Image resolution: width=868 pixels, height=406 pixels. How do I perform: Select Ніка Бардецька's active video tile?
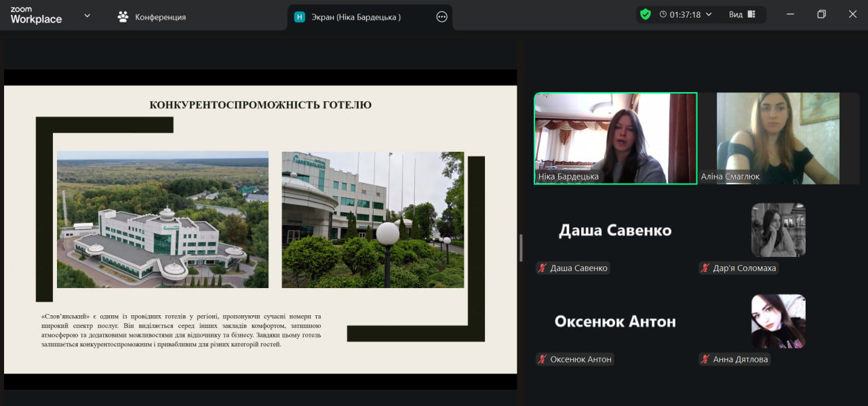pos(615,138)
